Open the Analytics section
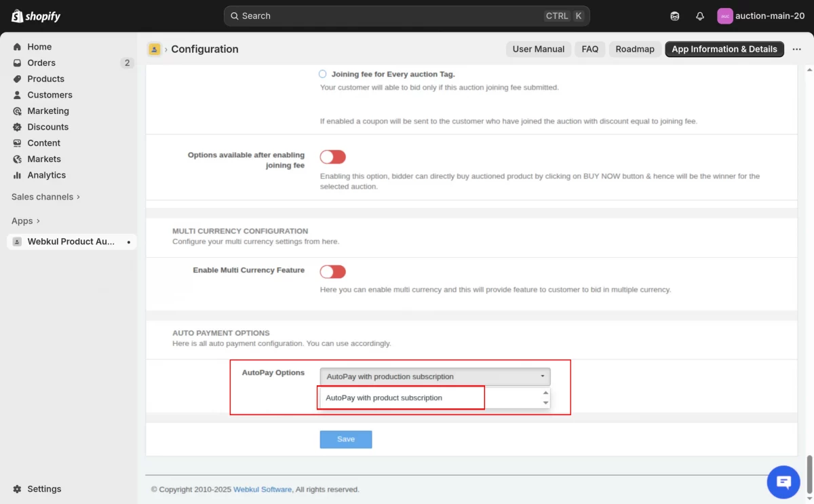Viewport: 814px width, 504px height. coord(46,175)
